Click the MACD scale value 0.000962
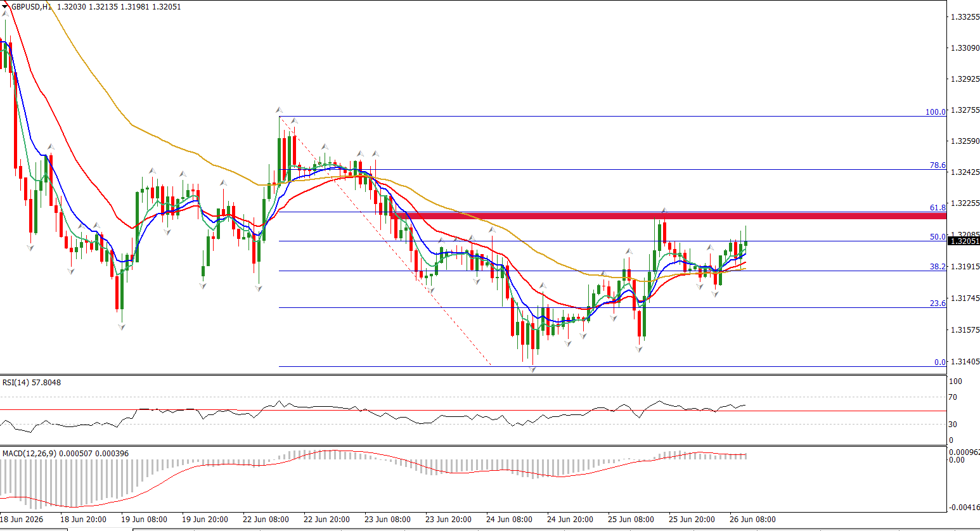Viewport: 980px width, 531px height. pos(964,452)
